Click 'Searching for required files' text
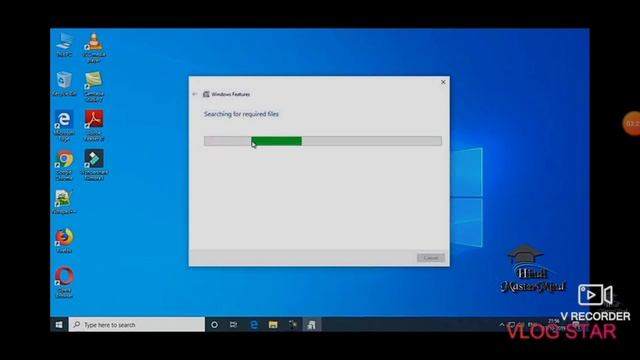640x360 pixels. click(x=241, y=114)
